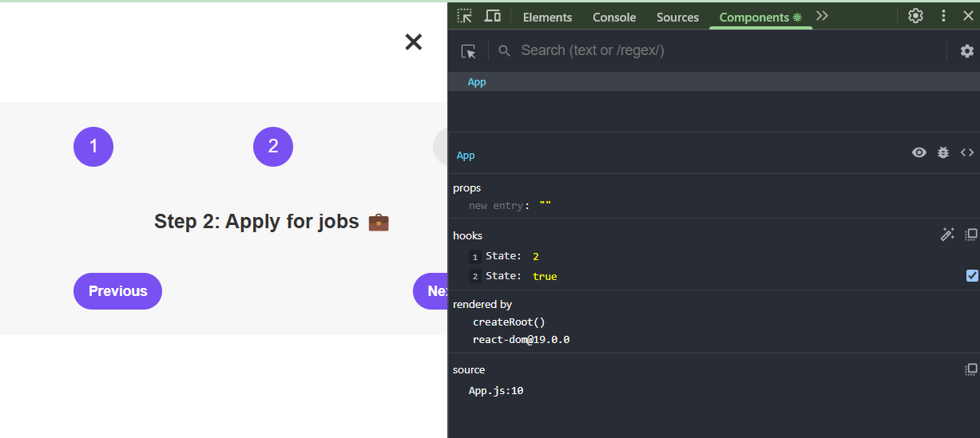Switch to the Elements tab
The width and height of the screenshot is (980, 438).
tap(547, 17)
